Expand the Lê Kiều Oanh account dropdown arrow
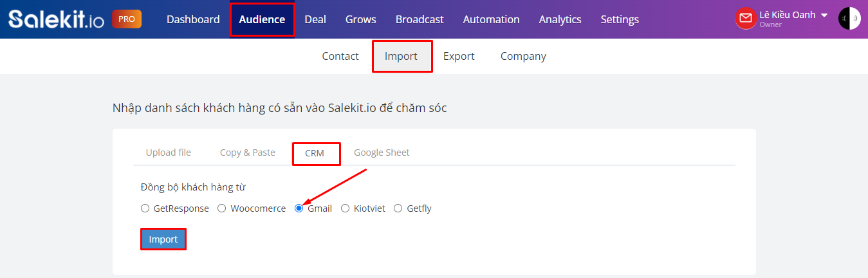 (x=824, y=15)
